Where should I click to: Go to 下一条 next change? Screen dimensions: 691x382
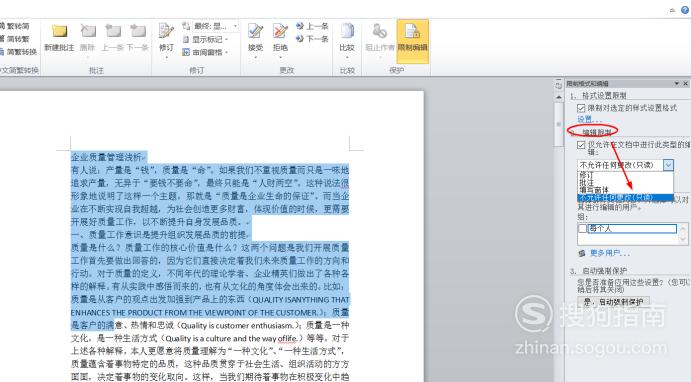(312, 39)
